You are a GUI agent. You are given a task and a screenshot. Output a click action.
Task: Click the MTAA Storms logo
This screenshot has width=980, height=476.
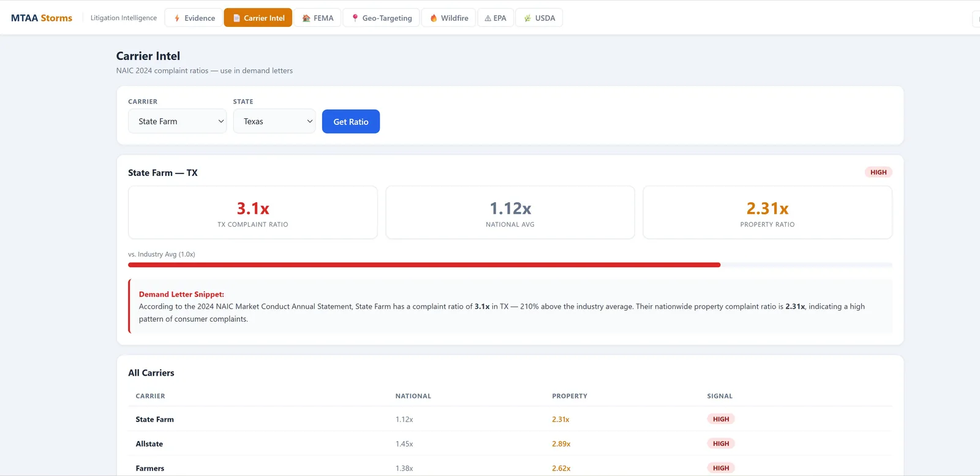point(42,18)
